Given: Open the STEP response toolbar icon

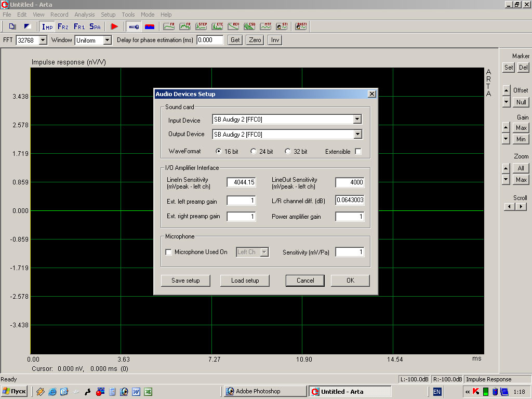Looking at the screenshot, I should pos(201,26).
